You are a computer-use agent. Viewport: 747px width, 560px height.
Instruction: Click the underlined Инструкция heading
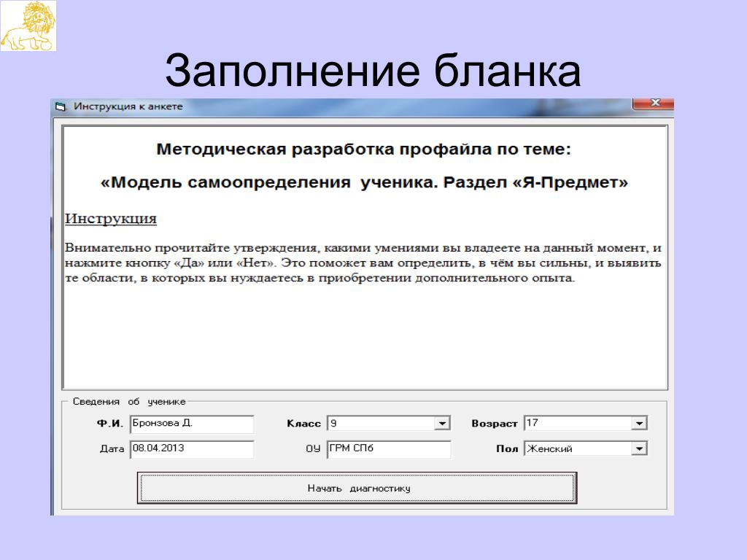[x=111, y=218]
